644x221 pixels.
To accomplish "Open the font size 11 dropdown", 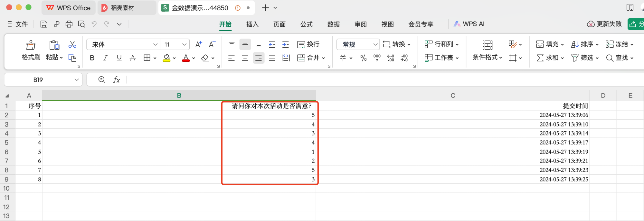I will click(x=184, y=44).
